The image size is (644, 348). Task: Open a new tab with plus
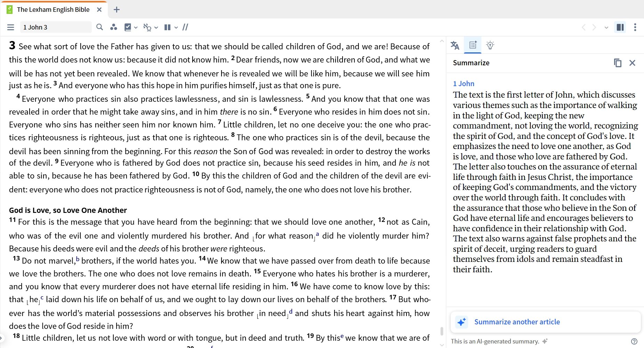[117, 10]
